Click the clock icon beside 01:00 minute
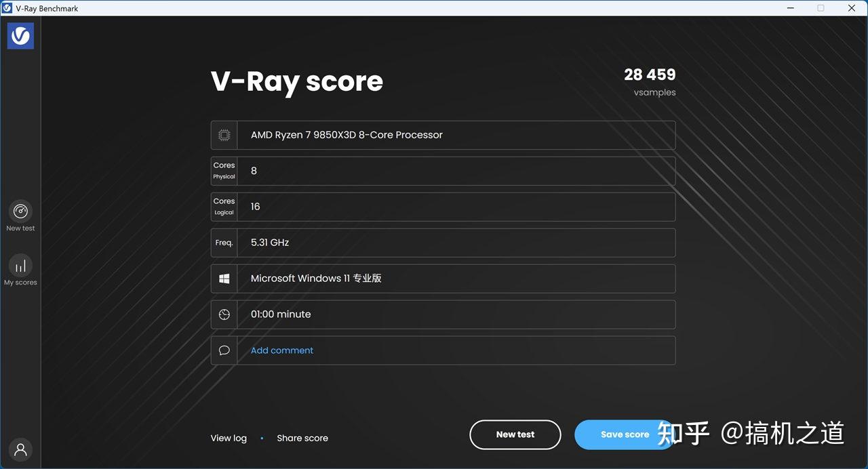 [224, 314]
